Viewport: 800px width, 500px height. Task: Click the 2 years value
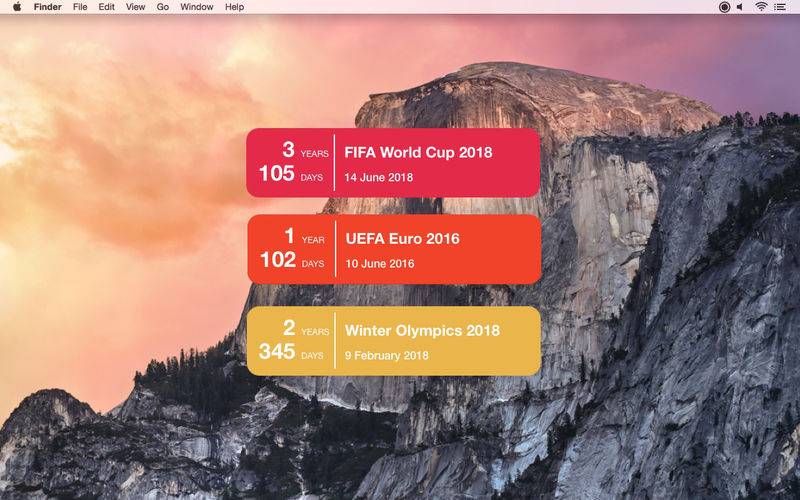289,328
